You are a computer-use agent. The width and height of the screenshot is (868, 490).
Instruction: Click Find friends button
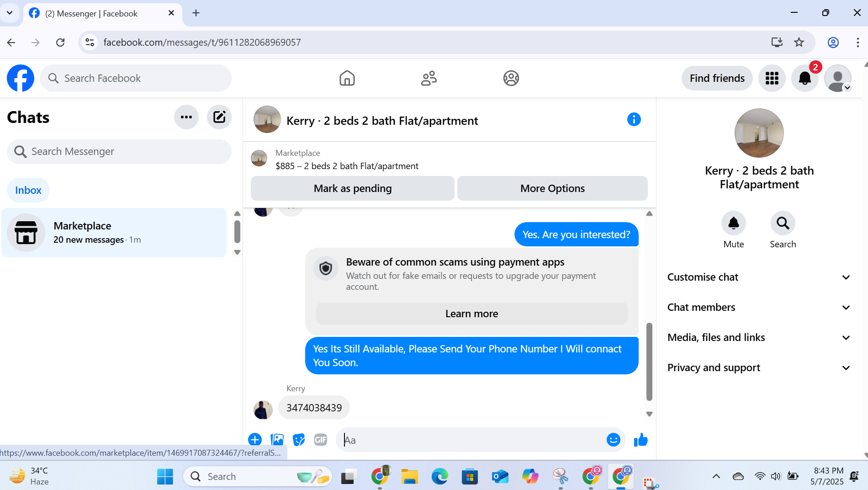pyautogui.click(x=717, y=78)
